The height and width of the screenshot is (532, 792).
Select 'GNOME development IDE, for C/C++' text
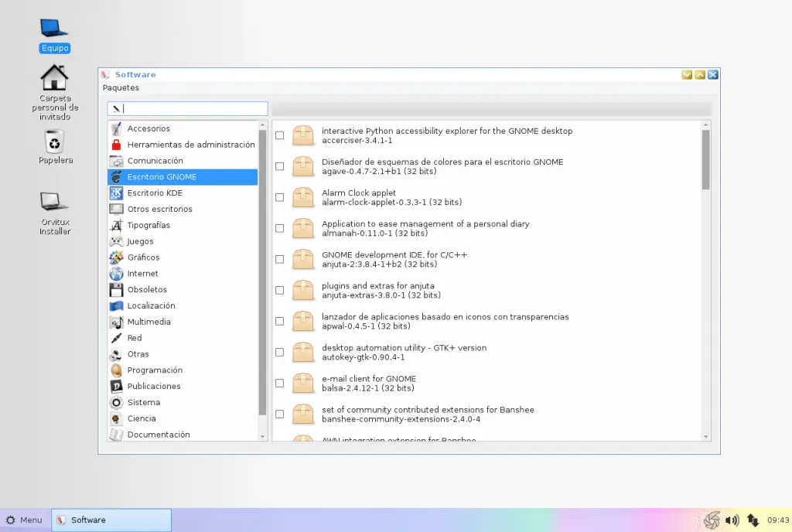click(394, 255)
